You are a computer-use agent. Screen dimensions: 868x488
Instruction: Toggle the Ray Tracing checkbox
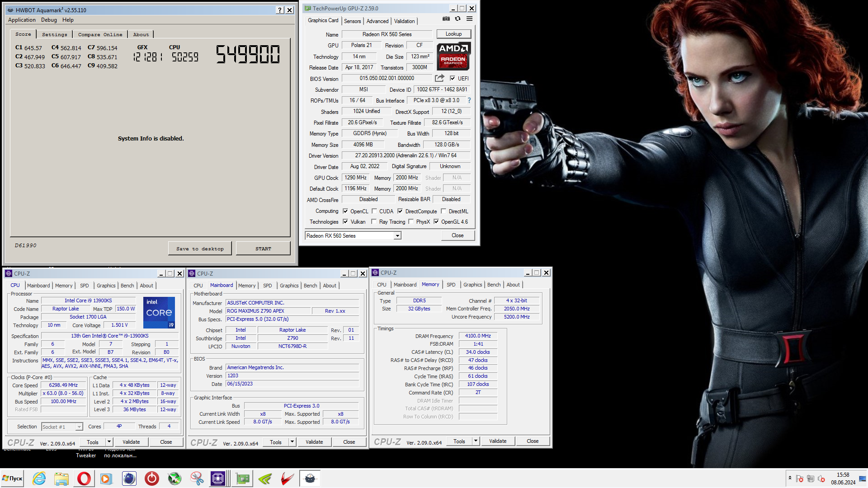(x=374, y=221)
